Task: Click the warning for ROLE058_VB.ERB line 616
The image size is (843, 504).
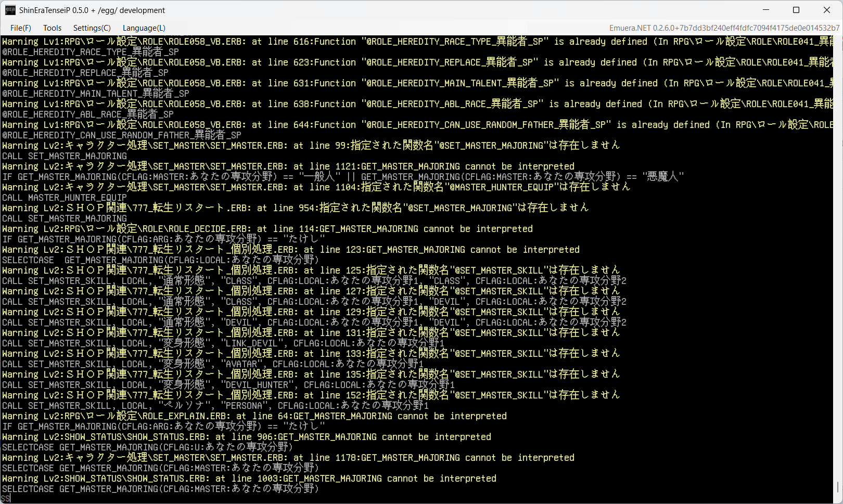Action: tap(417, 42)
